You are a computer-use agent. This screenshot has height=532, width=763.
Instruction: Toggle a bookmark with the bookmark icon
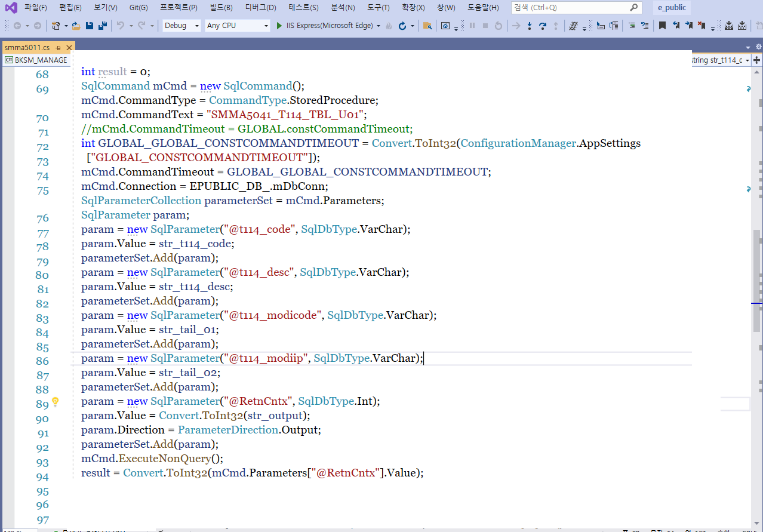click(x=662, y=26)
